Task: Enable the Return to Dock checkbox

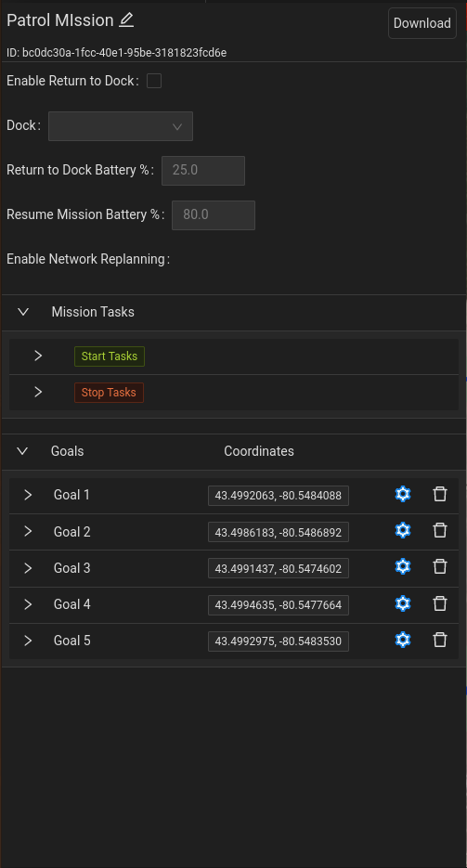Action: tap(154, 81)
